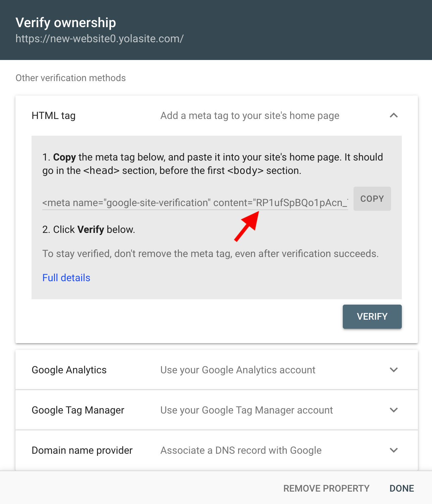Viewport: 432px width, 504px height.
Task: Expand the Domain name provider chevron arrow
Action: pos(394,450)
